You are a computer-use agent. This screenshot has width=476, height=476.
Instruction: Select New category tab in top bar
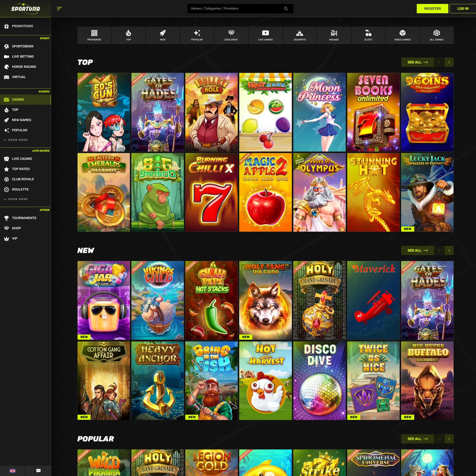163,35
